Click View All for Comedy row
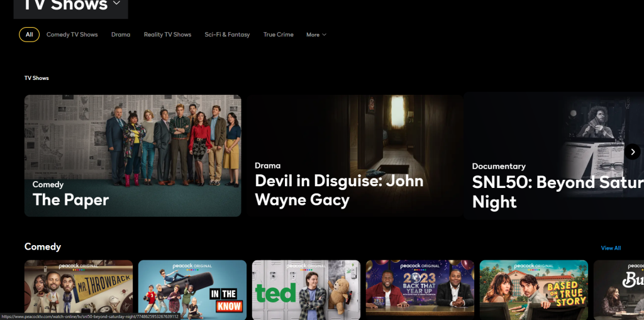The width and height of the screenshot is (644, 320). 611,248
